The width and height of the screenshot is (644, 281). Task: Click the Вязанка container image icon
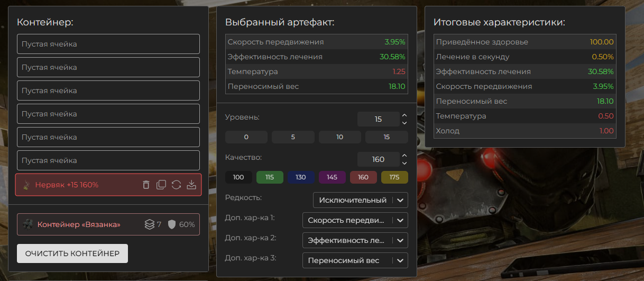pos(27,224)
